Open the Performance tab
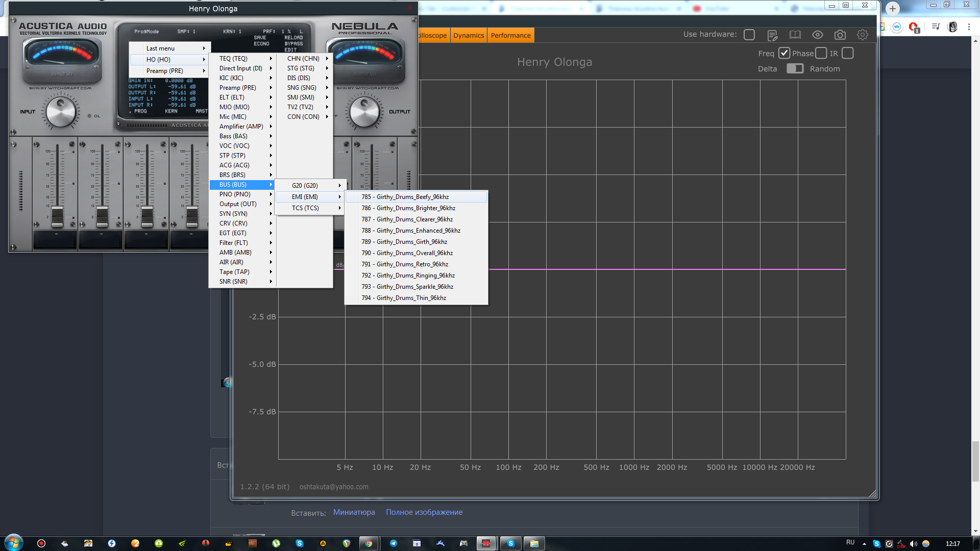Screen dimensions: 980x551 pyautogui.click(x=510, y=35)
